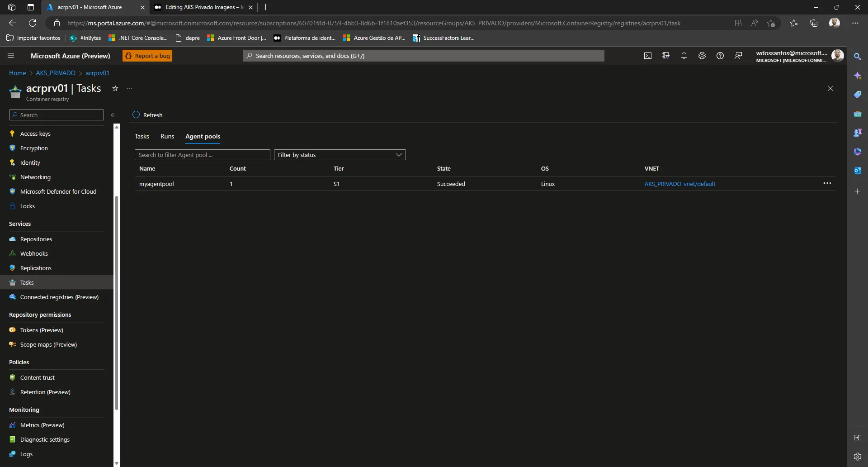Screen dimensions: 868x467
Task: Open the Feedback icon in header
Action: (738, 56)
